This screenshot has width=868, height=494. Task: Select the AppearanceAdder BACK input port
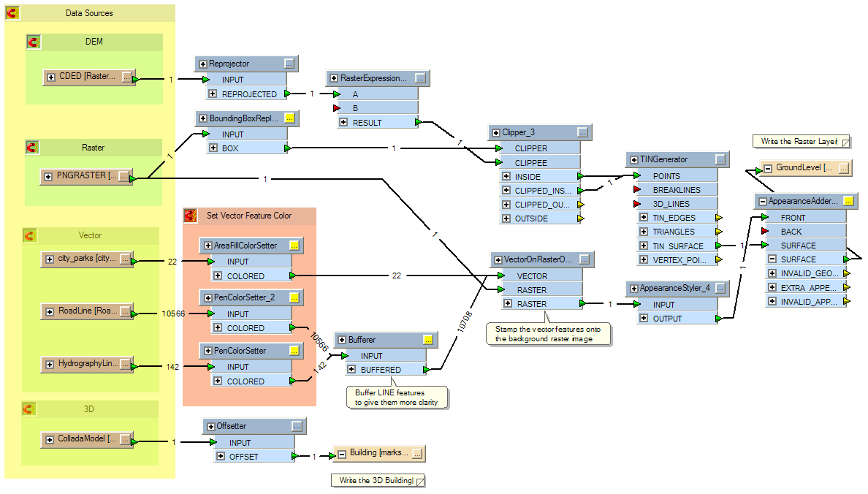(804, 232)
